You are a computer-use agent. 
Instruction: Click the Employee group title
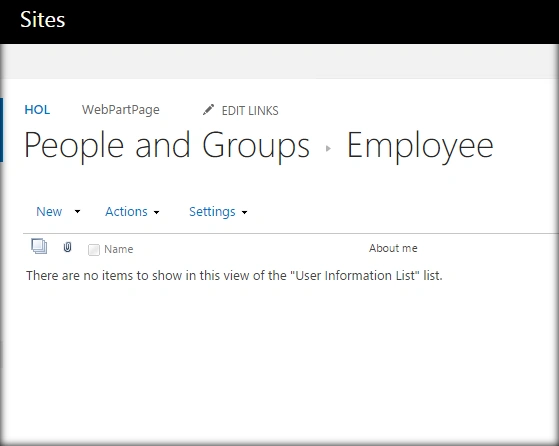click(420, 145)
